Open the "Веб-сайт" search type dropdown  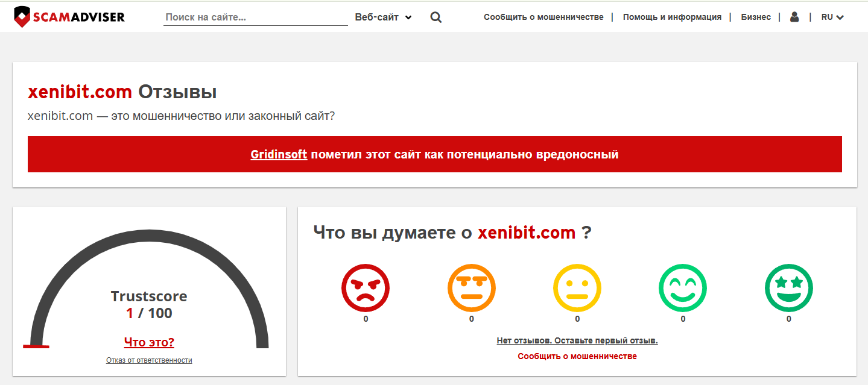click(384, 17)
